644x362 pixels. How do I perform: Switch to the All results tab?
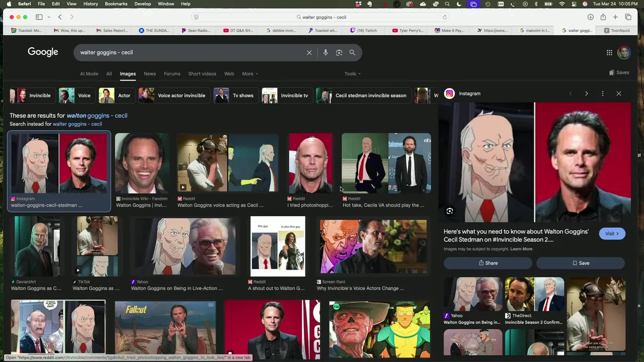tap(109, 74)
